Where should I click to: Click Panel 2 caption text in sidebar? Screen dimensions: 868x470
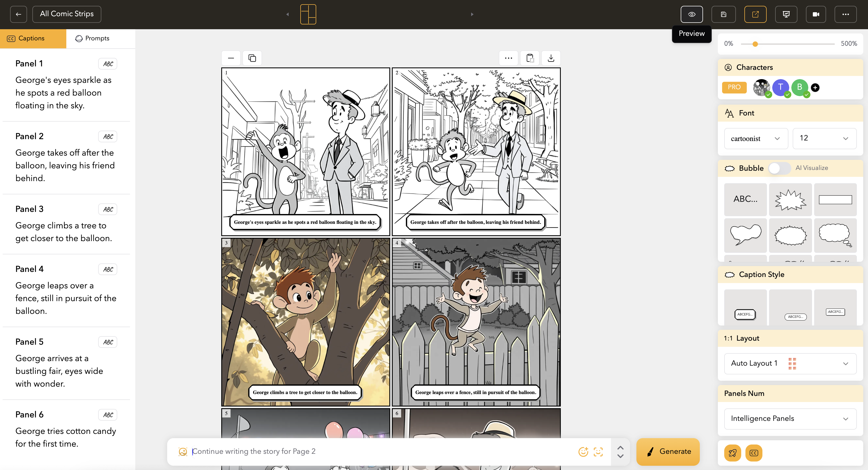tap(65, 165)
